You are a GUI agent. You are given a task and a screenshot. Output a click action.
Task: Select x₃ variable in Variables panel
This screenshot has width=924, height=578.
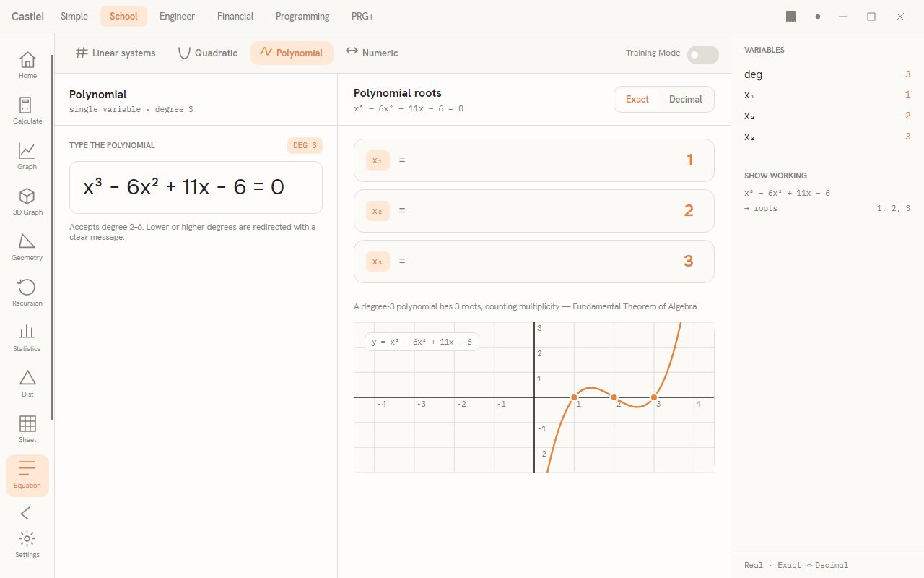point(827,137)
